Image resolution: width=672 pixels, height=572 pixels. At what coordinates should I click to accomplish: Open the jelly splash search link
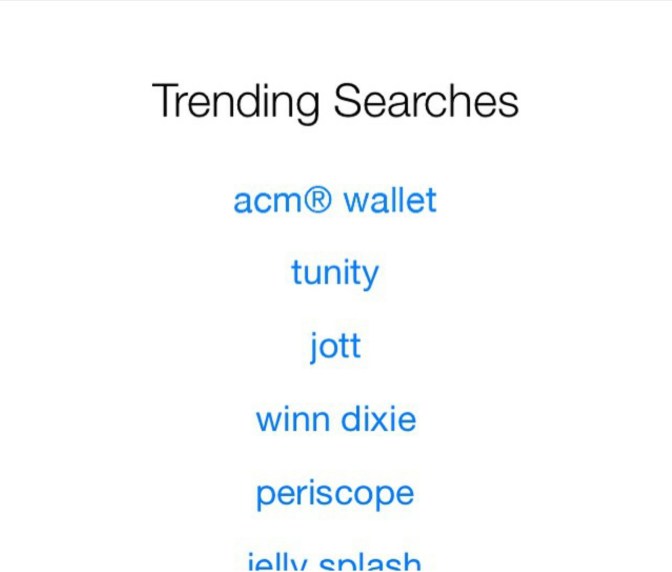[335, 561]
